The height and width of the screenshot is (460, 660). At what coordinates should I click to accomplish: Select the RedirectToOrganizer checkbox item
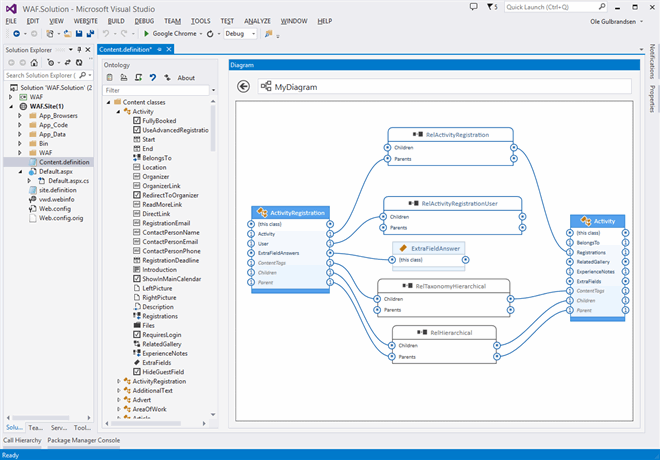click(170, 195)
